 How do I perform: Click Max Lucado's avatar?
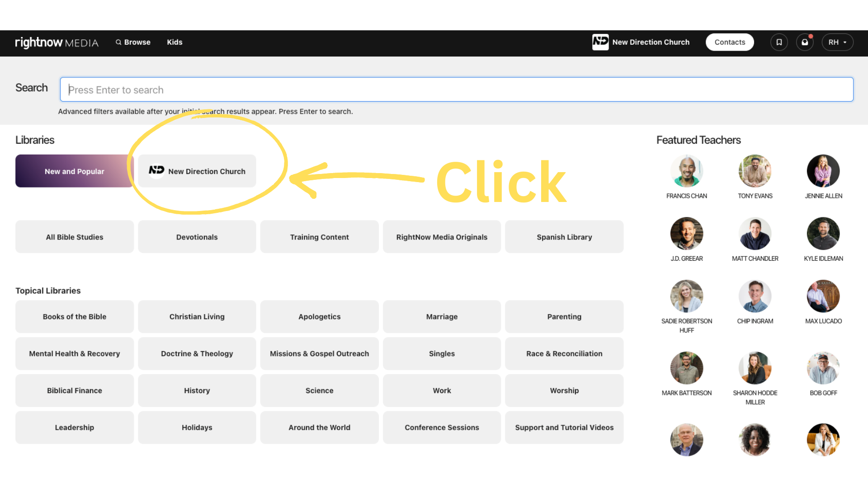823,296
